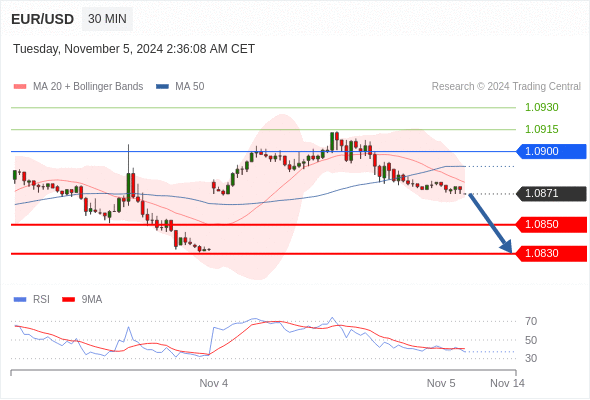Select the black 1.0871 current price tag
The image size is (590, 400).
point(551,193)
